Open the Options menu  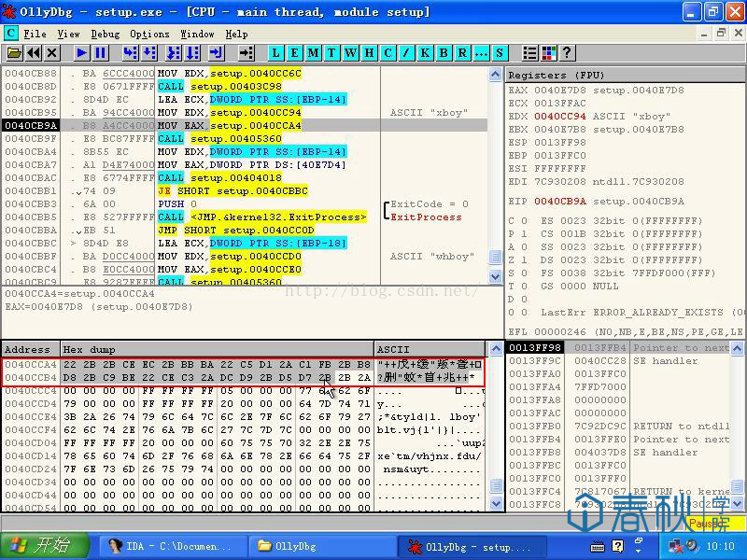click(149, 34)
